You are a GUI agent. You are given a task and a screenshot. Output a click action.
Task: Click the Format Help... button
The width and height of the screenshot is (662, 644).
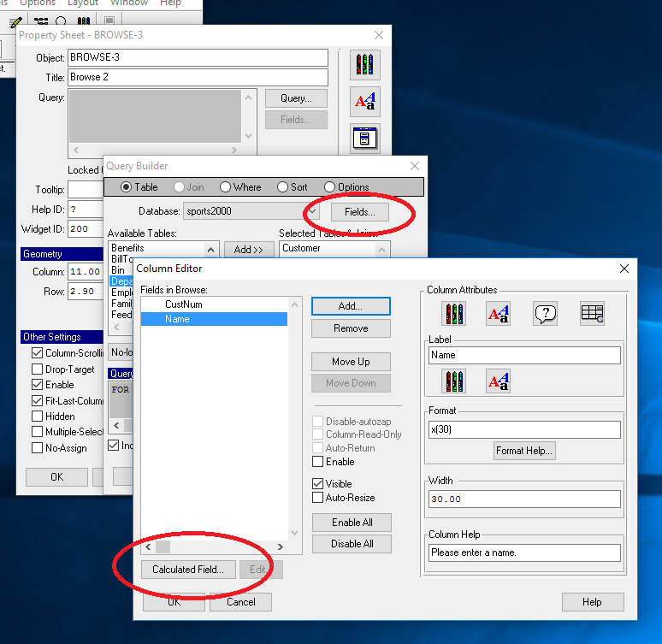click(x=524, y=451)
